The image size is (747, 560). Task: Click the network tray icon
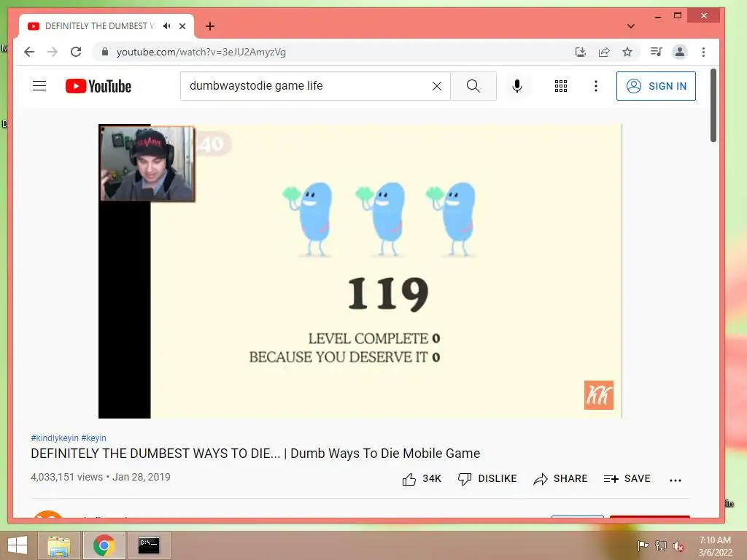pyautogui.click(x=661, y=545)
